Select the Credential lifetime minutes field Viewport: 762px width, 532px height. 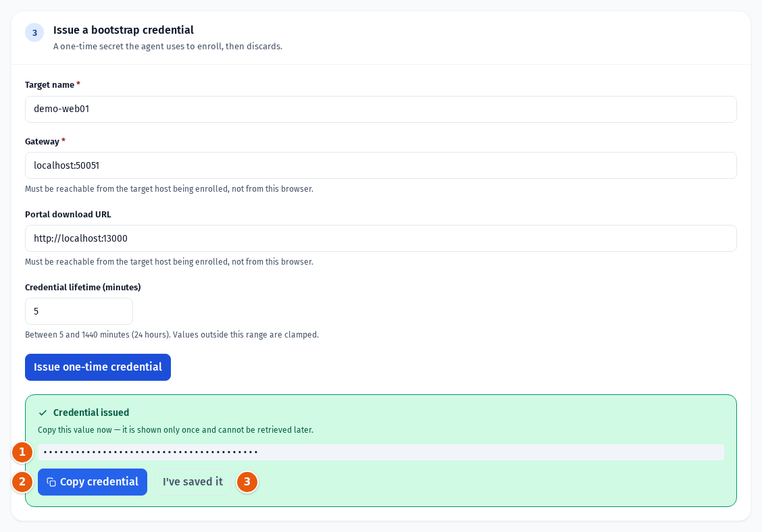click(x=79, y=311)
